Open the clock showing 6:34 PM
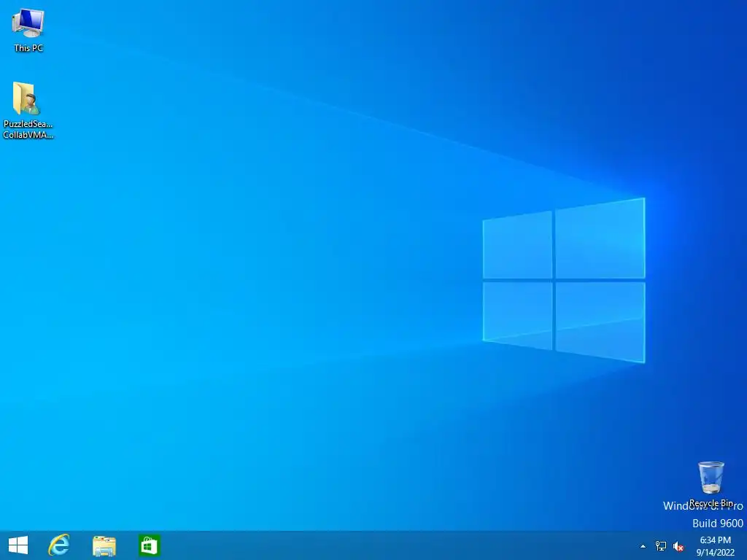Image resolution: width=747 pixels, height=560 pixels. pyautogui.click(x=715, y=546)
